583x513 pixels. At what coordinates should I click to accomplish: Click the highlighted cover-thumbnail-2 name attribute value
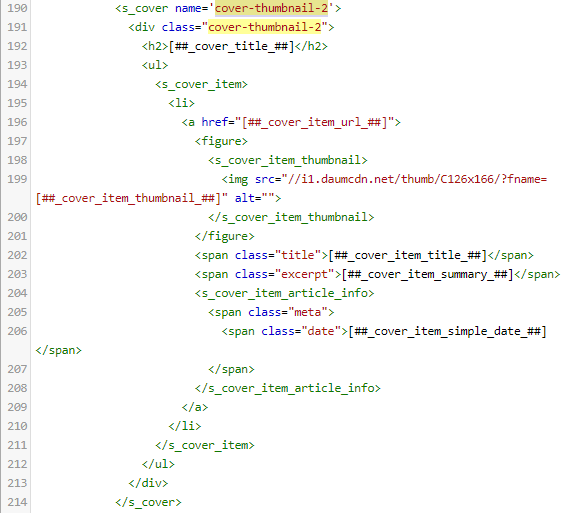271,8
